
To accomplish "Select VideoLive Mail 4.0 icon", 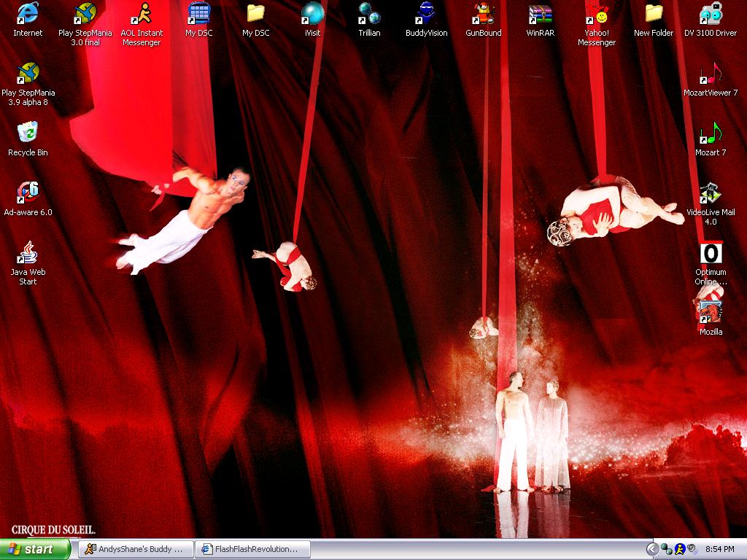I will (x=711, y=192).
